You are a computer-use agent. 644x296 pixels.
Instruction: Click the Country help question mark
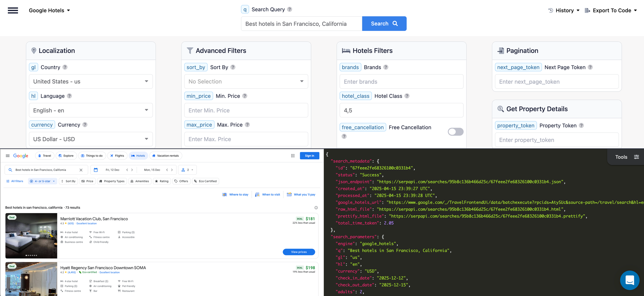point(65,67)
